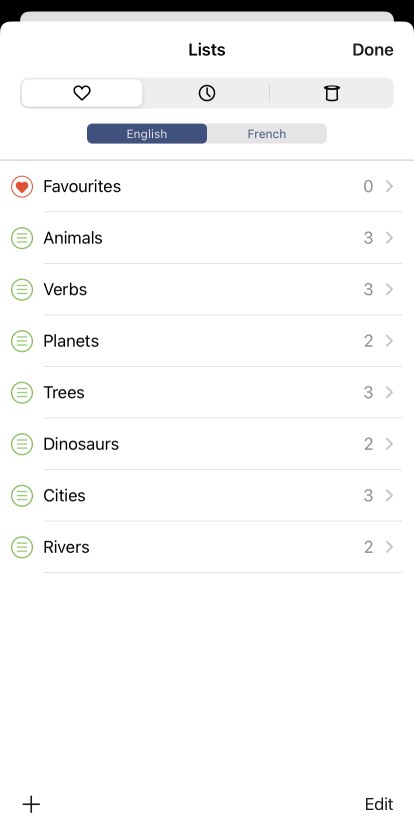
Task: Click the green list icon beside Dinosaurs
Action: click(22, 444)
